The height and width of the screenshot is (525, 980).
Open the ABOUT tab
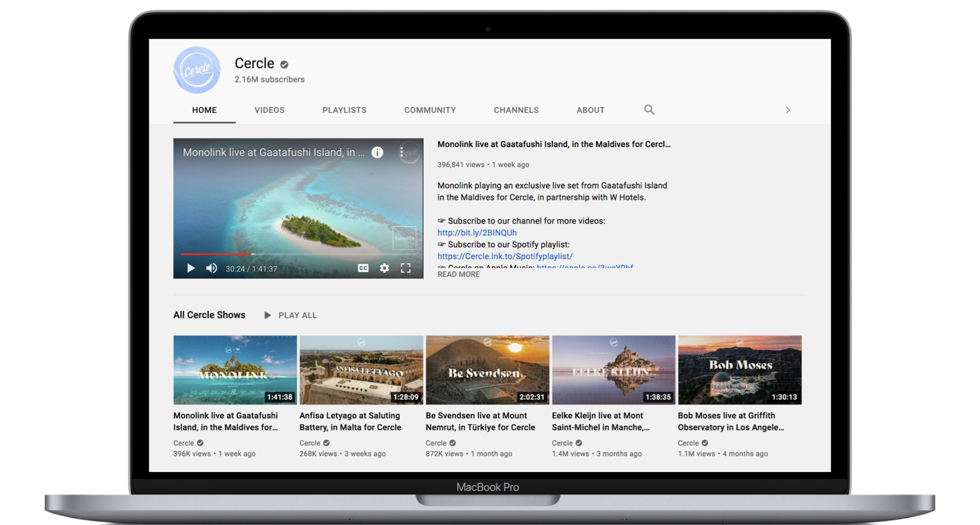[x=590, y=110]
